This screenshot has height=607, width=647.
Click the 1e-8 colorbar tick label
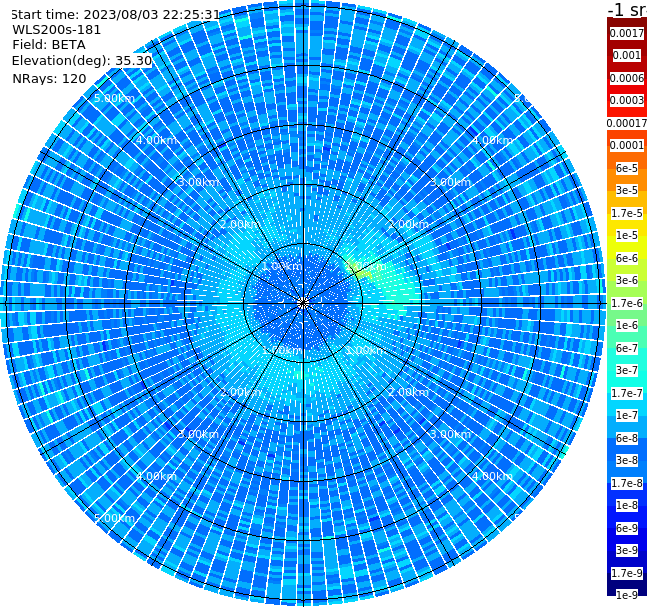627,505
